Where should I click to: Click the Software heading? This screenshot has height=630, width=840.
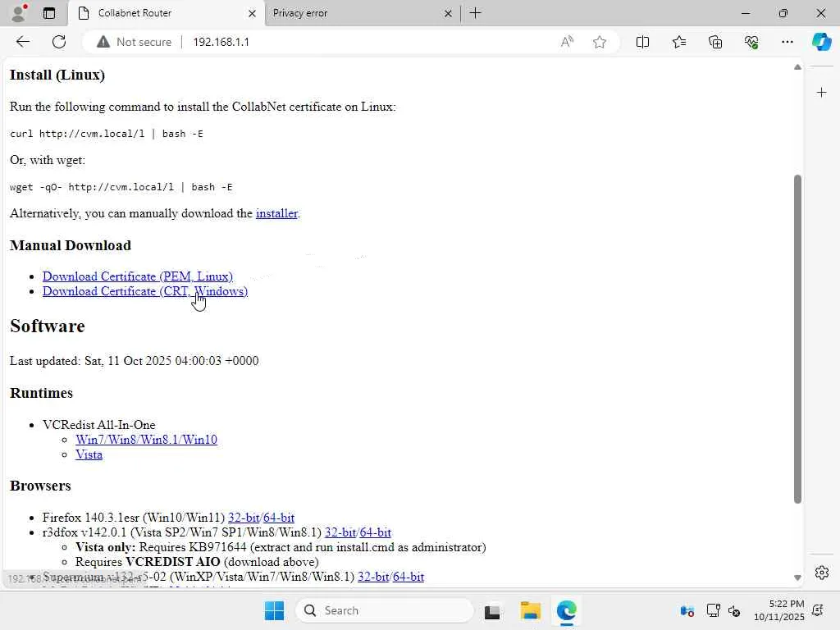pos(47,326)
